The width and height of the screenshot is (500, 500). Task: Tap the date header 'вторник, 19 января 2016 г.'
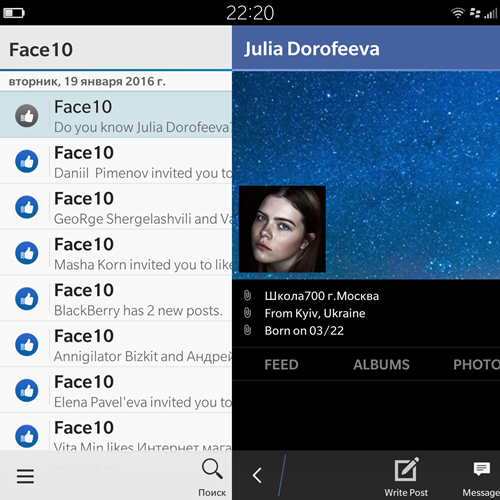[x=87, y=81]
